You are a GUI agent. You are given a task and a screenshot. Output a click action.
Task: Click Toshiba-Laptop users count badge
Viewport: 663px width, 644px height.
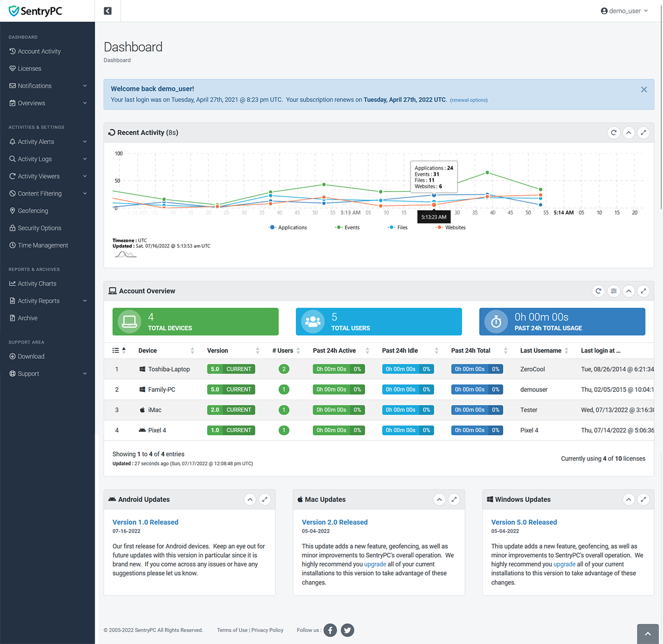click(284, 369)
